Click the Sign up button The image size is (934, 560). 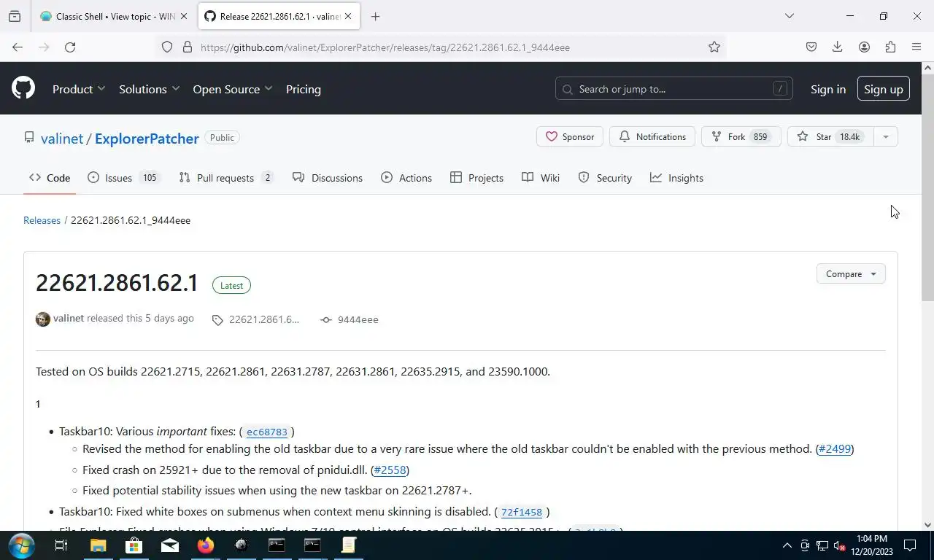tap(883, 89)
